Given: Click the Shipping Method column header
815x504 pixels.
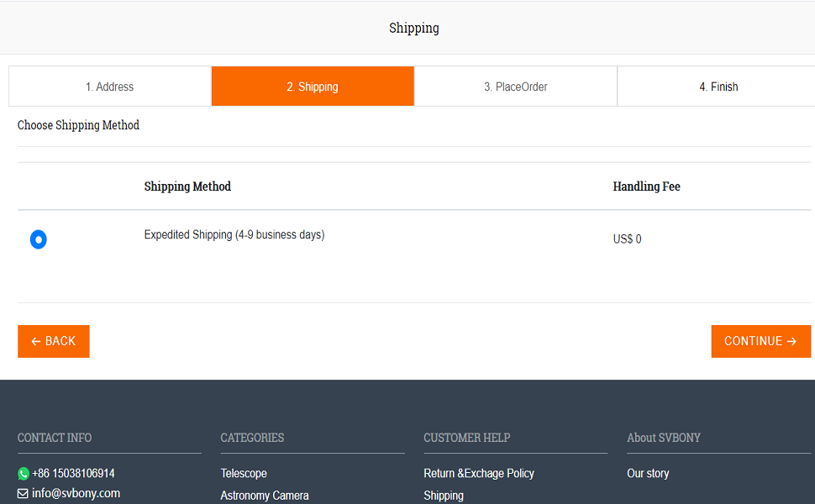Looking at the screenshot, I should [187, 186].
